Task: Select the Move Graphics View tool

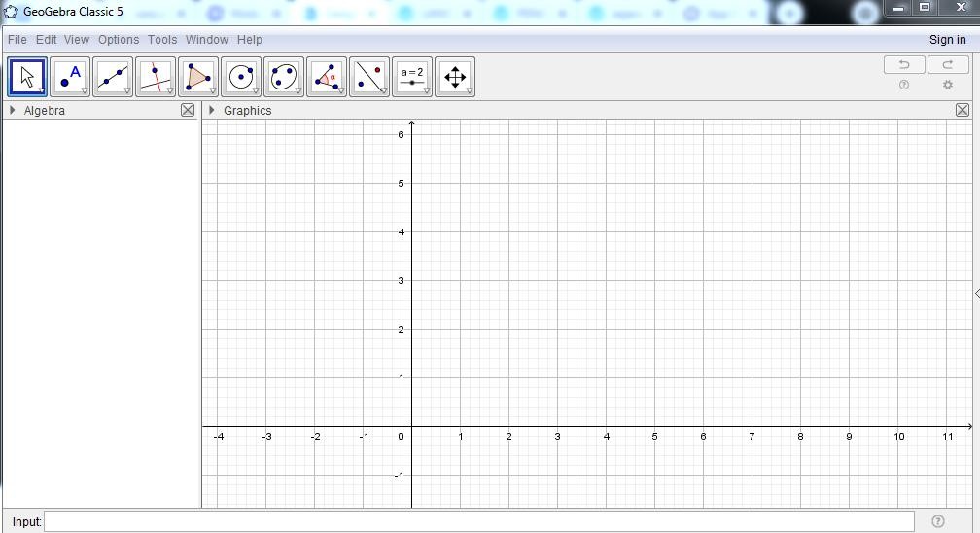Action: point(455,76)
